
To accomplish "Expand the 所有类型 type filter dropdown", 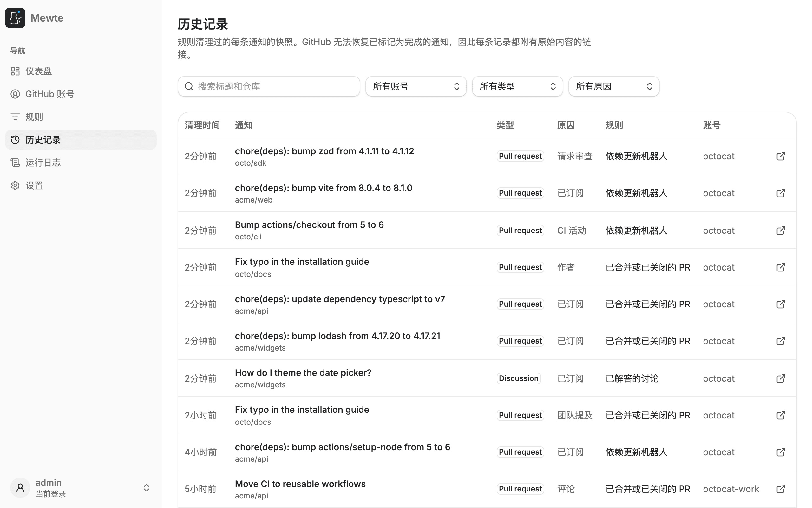I will click(x=517, y=86).
